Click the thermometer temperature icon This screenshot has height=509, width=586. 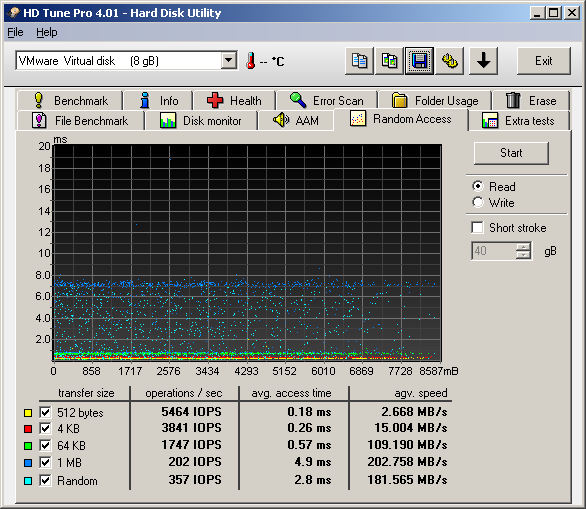tap(251, 61)
